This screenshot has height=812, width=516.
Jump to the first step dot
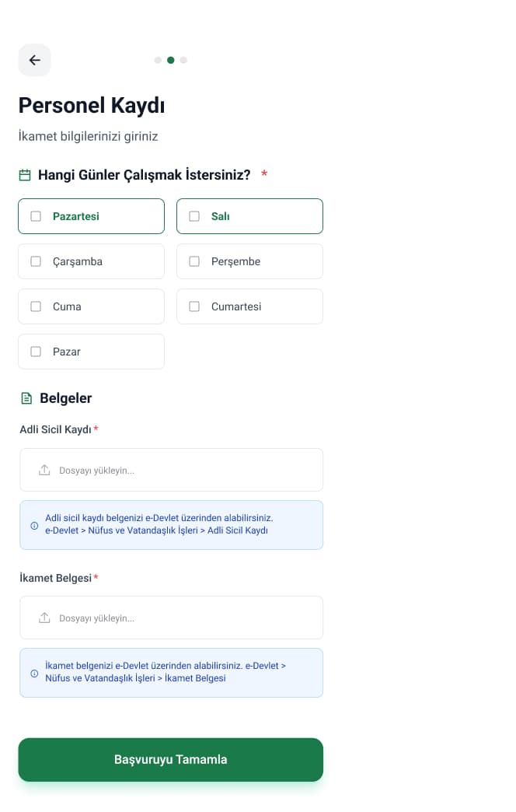tap(158, 60)
